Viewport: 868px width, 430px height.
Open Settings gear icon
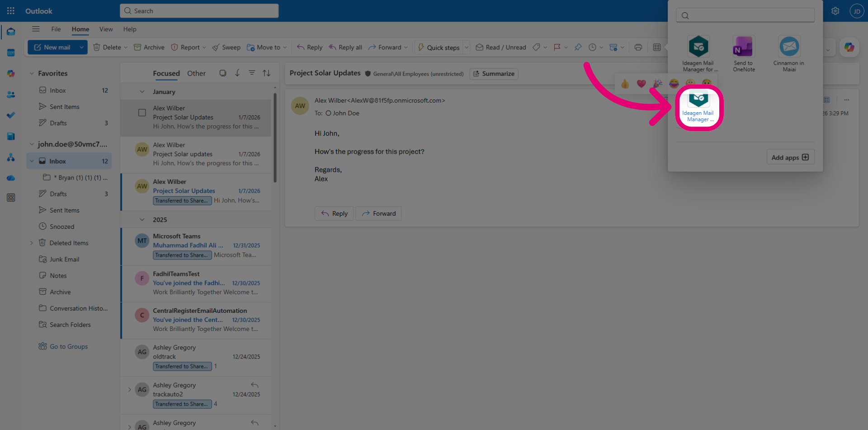coord(835,11)
